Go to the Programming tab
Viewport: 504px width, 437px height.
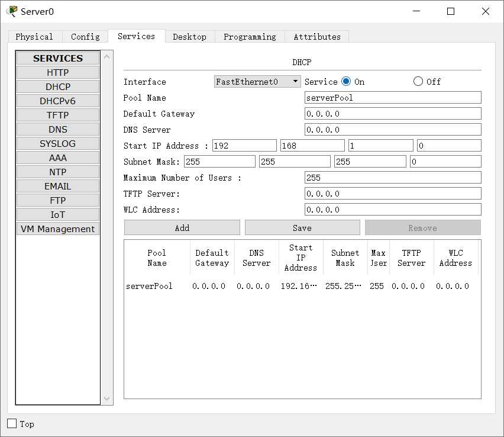pyautogui.click(x=250, y=37)
